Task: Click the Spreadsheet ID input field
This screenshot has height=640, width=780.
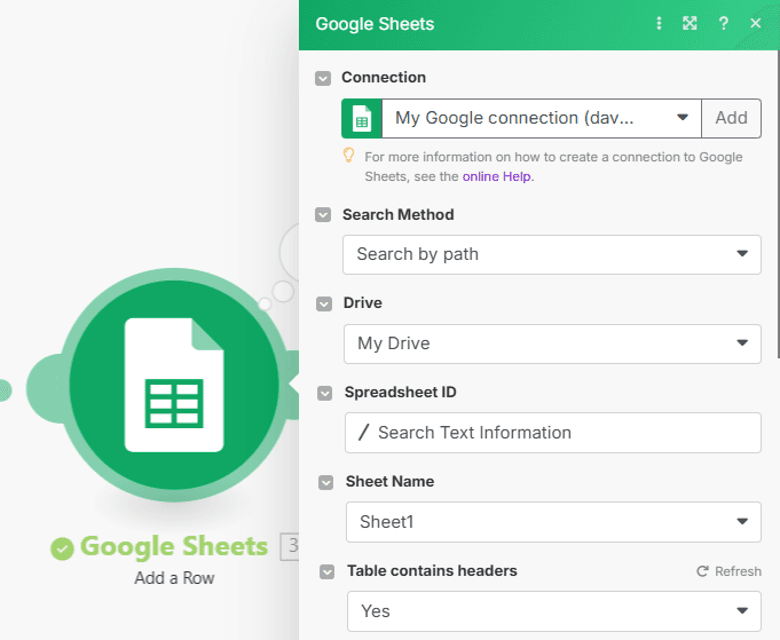Action: [552, 432]
